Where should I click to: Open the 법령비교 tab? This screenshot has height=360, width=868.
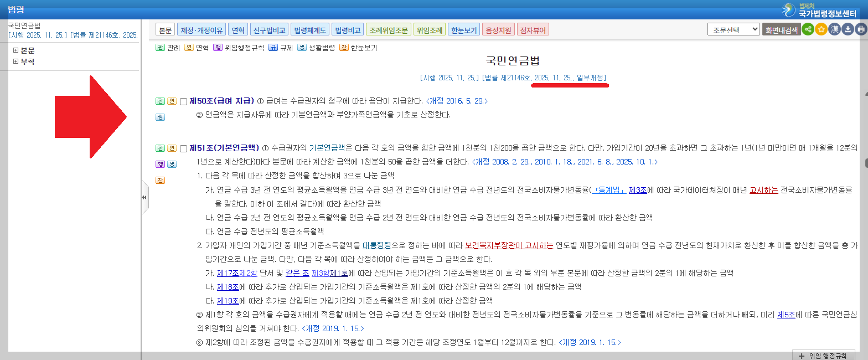click(348, 30)
